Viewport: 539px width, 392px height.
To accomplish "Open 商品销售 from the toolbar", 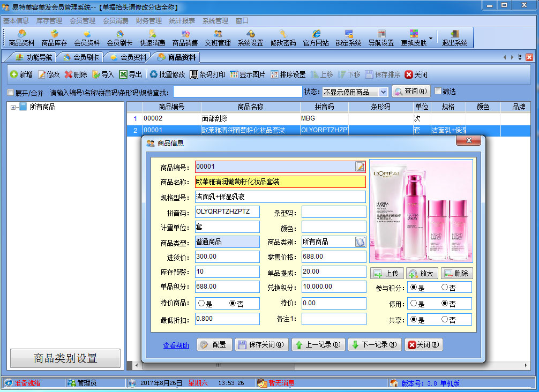I will 185,38.
